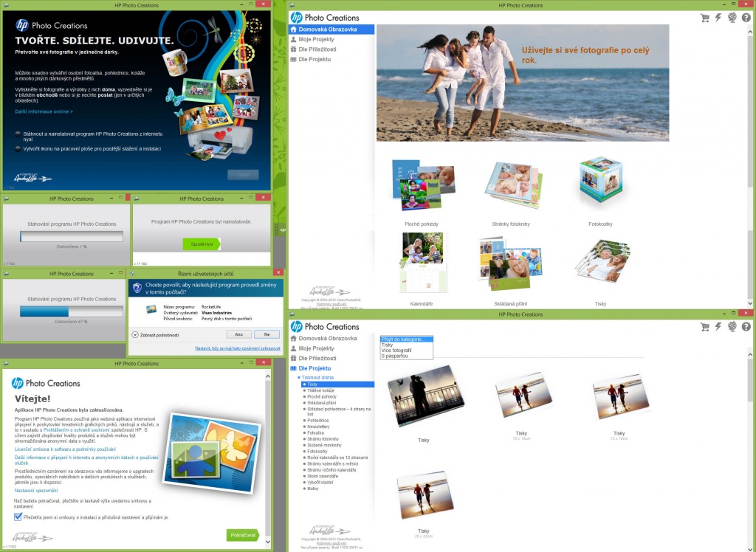Screen dimensions: 756x552
Task: Click the shield icon in the Řízení uživatelských účtů dialog
Action: (137, 288)
